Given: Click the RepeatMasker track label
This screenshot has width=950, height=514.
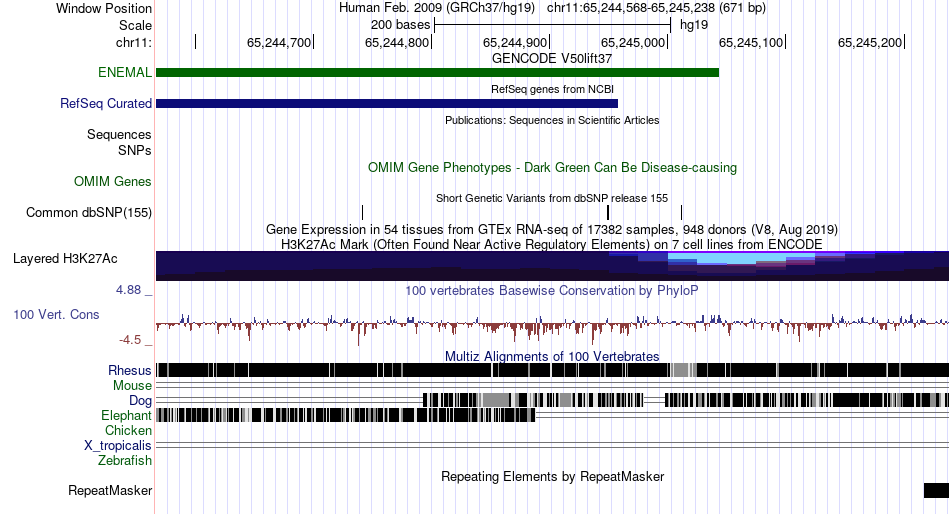Looking at the screenshot, I should [110, 490].
